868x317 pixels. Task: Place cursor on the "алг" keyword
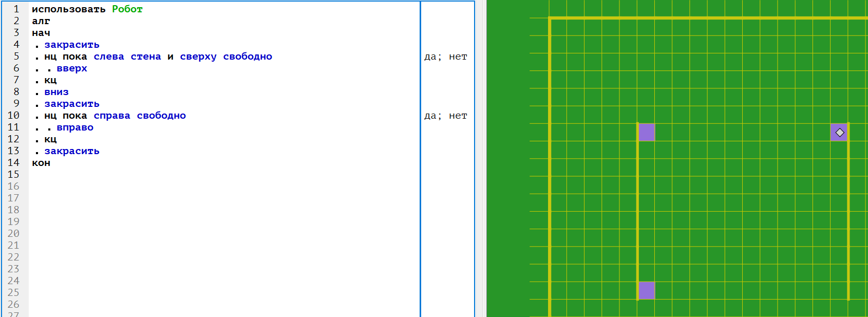(41, 21)
